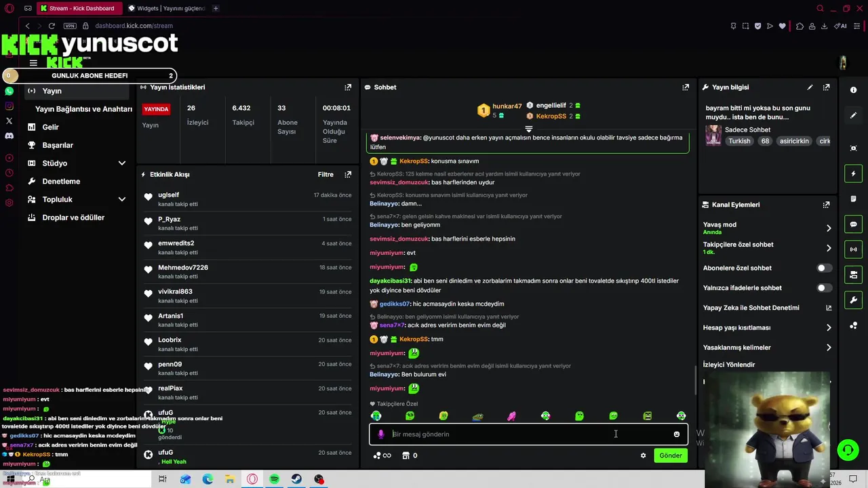Open Discord in Opera sidebar
868x488 pixels.
[x=9, y=136]
